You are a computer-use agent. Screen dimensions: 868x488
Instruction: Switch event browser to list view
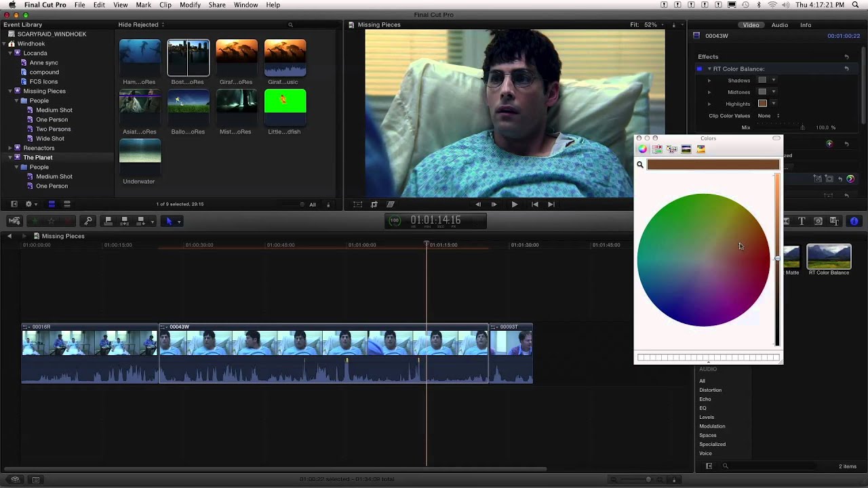click(66, 204)
